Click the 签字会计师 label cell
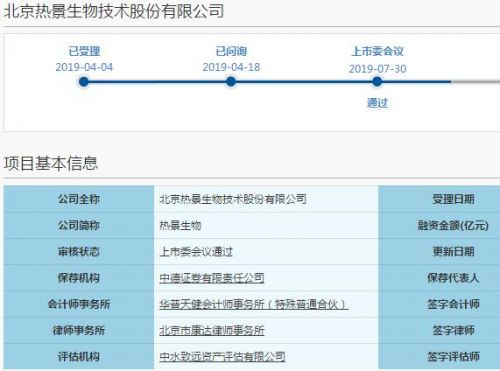The width and height of the screenshot is (500, 371). [x=439, y=304]
